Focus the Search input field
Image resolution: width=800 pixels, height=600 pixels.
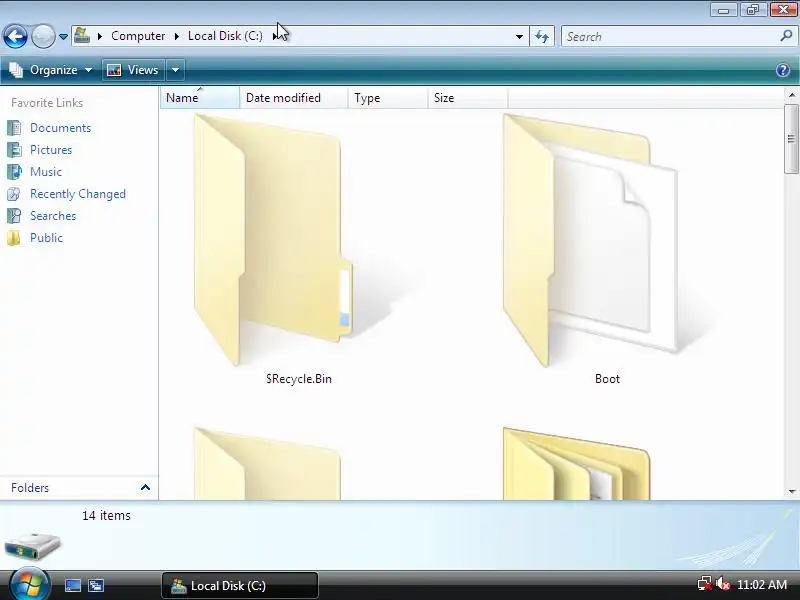tap(670, 37)
